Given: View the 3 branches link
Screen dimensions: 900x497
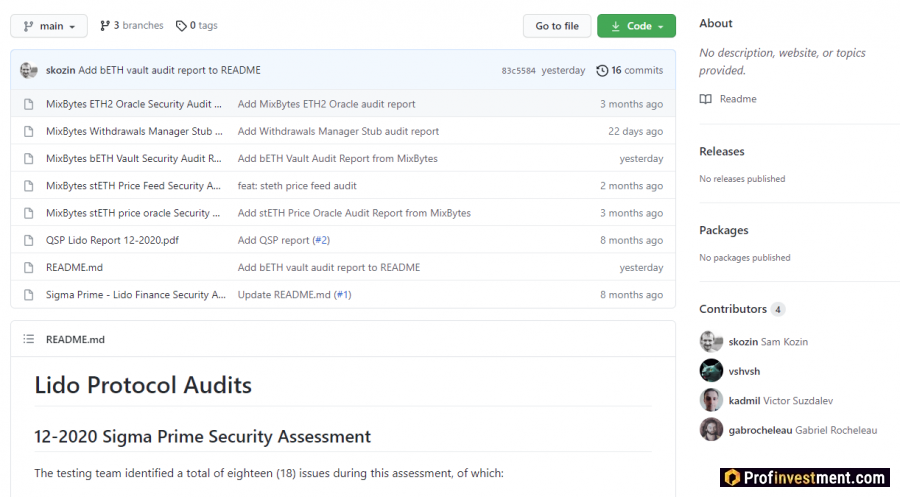Looking at the screenshot, I should [x=130, y=26].
